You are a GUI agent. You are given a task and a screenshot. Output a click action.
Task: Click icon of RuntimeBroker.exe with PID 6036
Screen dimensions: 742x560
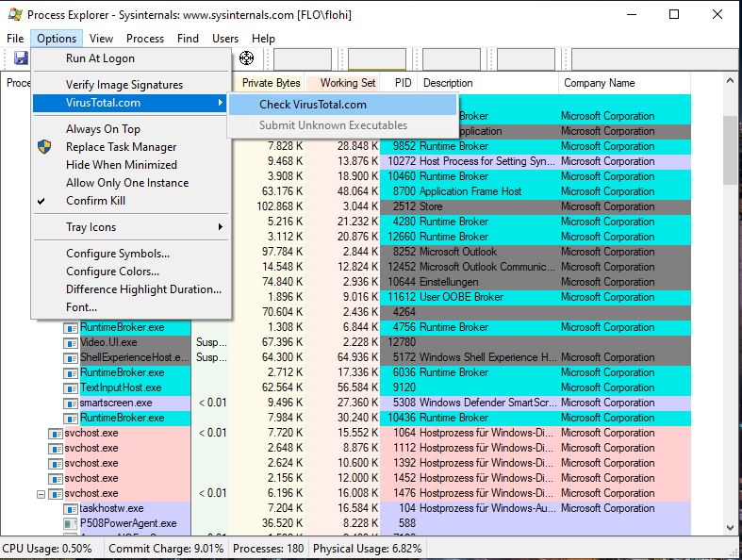71,373
